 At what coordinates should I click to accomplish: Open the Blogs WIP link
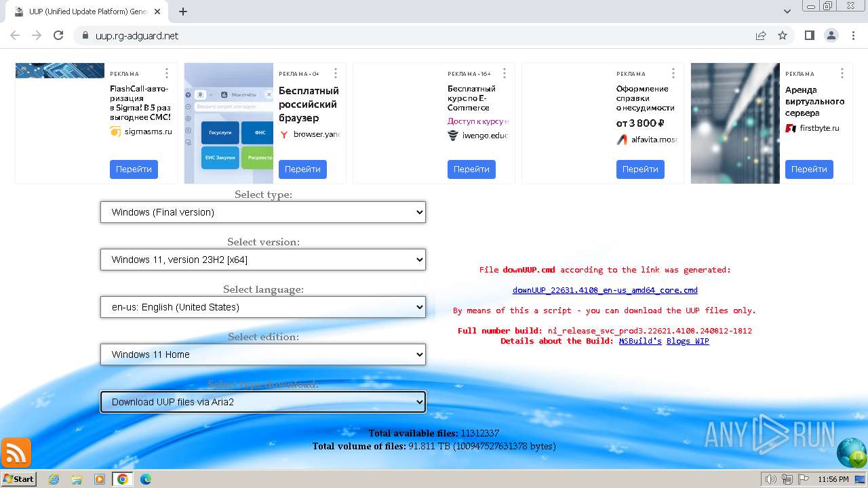point(688,341)
